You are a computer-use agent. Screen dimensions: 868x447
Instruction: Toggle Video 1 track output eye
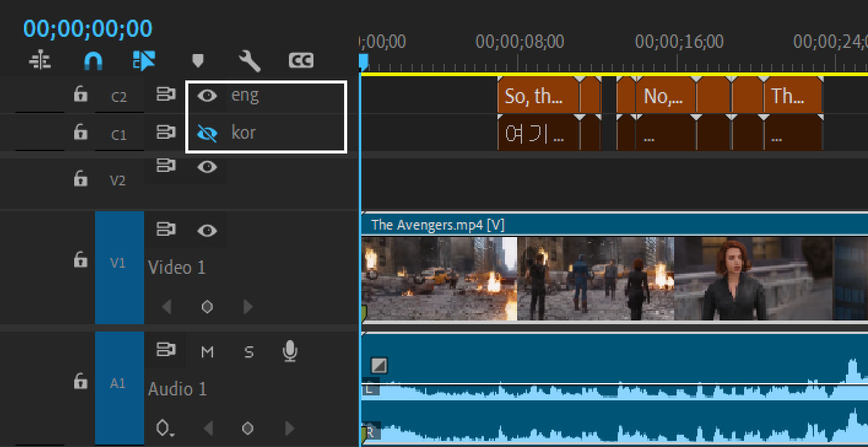[x=207, y=230]
